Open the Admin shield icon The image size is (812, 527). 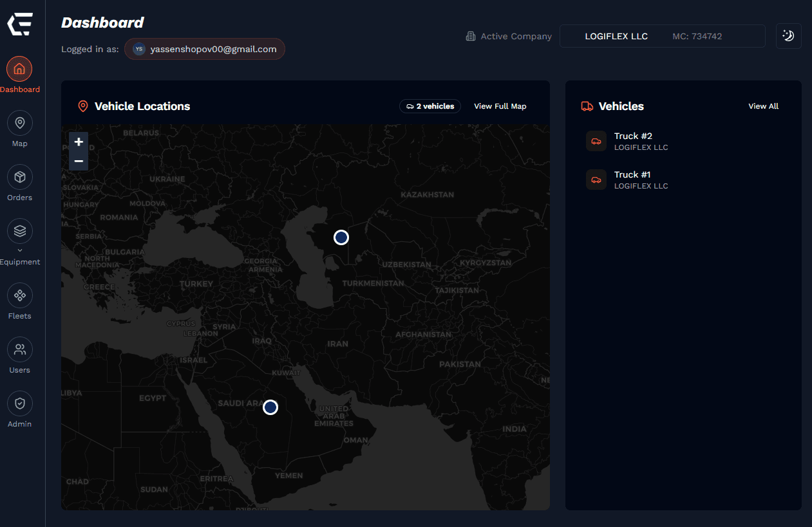(19, 403)
